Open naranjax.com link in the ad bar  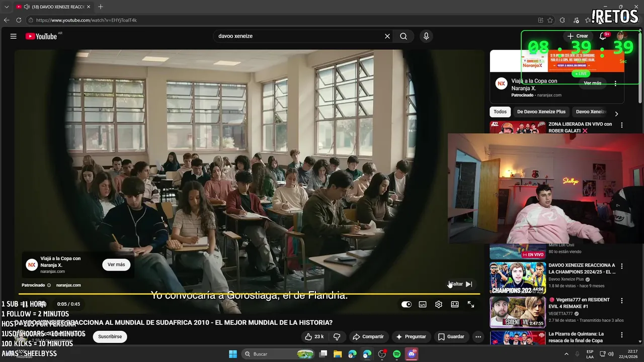(x=68, y=285)
